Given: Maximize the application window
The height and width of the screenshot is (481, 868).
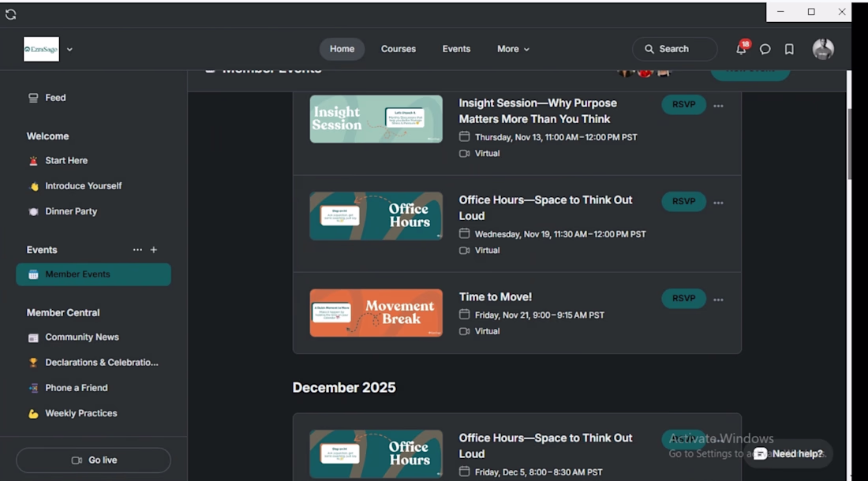Looking at the screenshot, I should pos(811,12).
